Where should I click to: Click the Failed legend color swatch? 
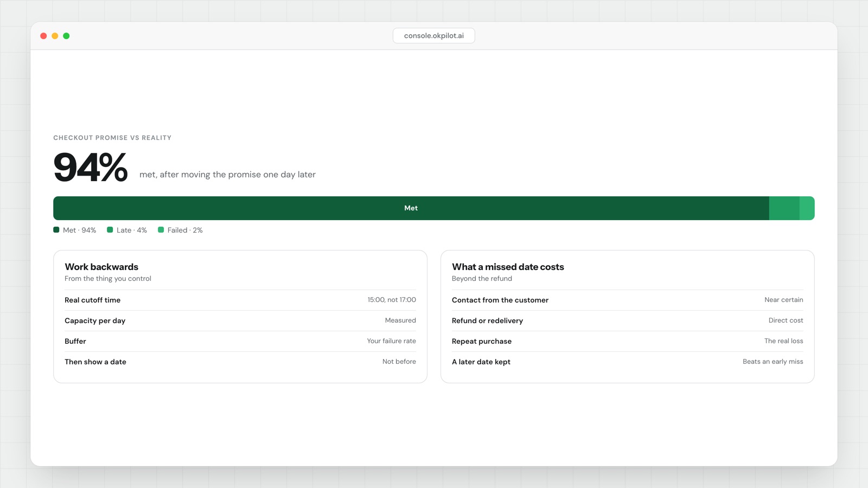pyautogui.click(x=161, y=230)
